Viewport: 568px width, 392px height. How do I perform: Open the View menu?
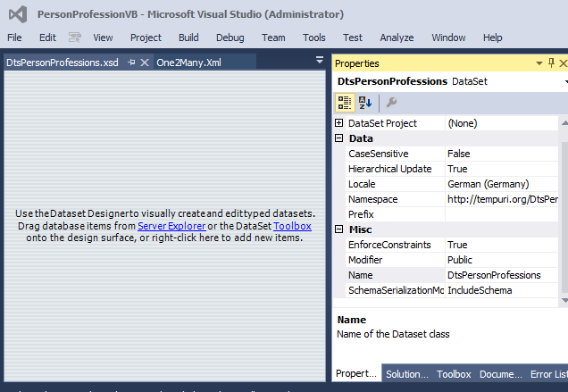[103, 38]
